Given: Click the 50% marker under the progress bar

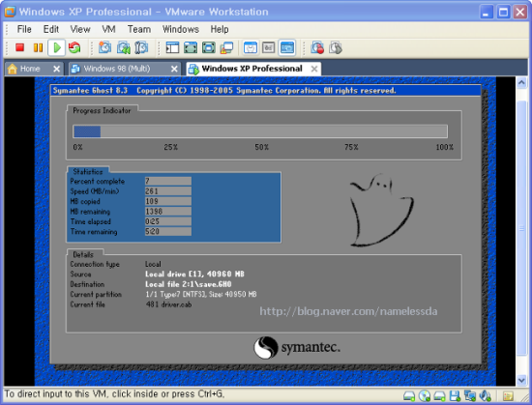Looking at the screenshot, I should (x=261, y=147).
